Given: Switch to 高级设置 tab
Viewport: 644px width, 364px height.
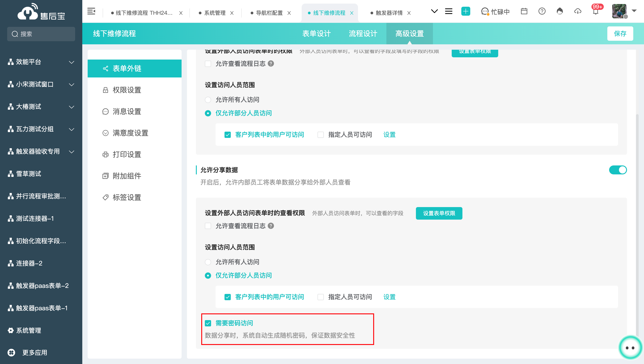Looking at the screenshot, I should (409, 34).
